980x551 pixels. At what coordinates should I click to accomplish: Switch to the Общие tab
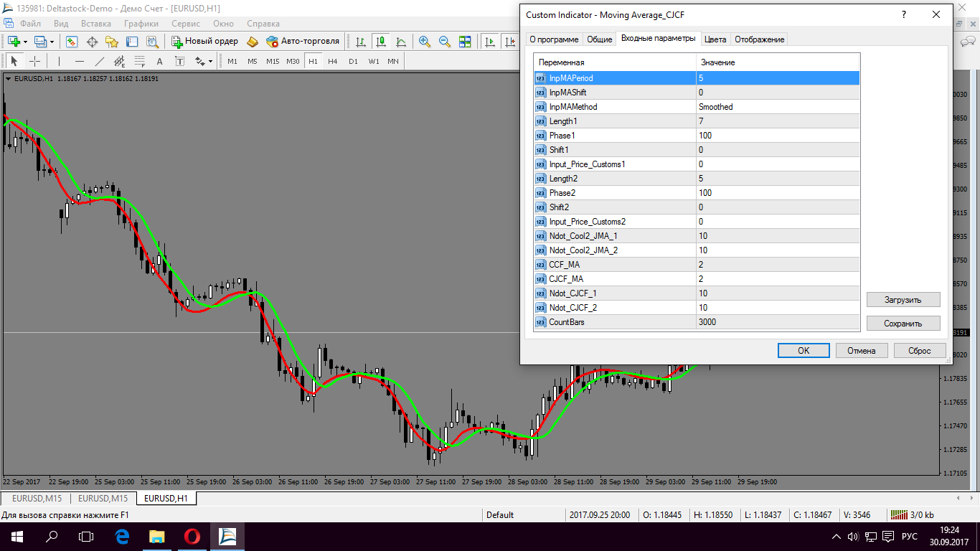pyautogui.click(x=599, y=39)
